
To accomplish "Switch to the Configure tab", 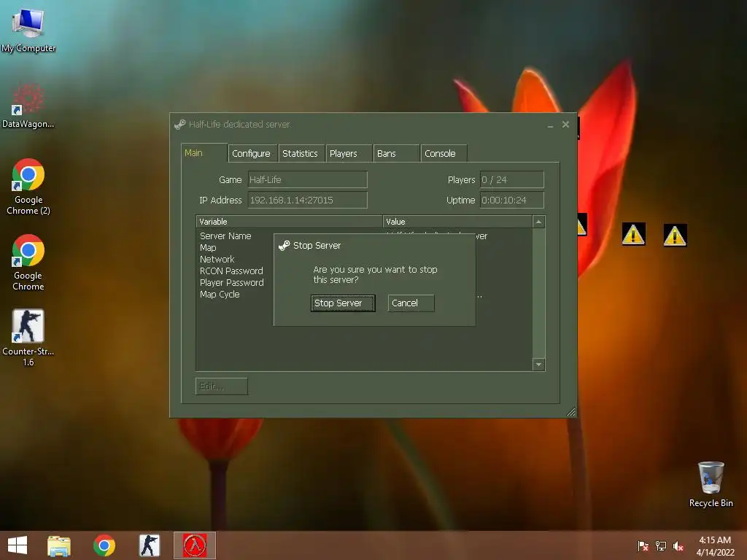I will 252,153.
